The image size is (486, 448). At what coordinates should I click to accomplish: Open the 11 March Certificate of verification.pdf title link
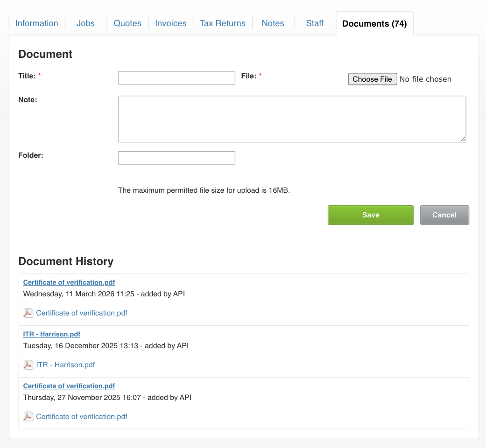click(69, 282)
